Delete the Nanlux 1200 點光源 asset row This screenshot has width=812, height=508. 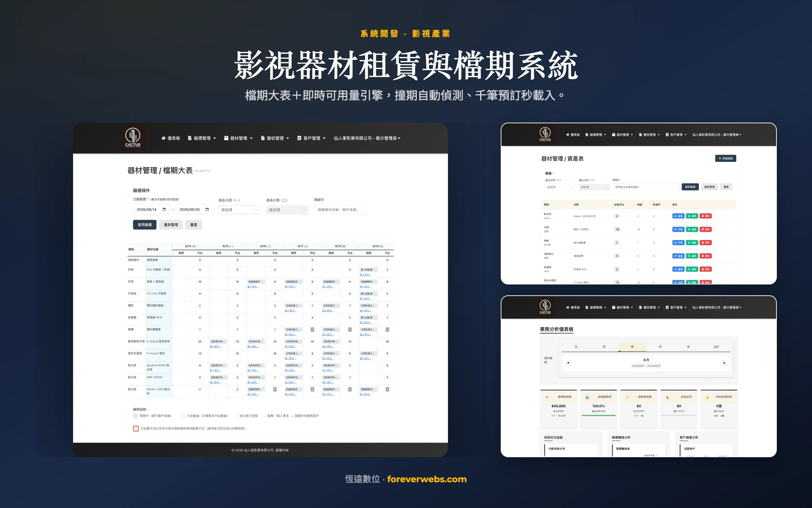[x=705, y=216]
